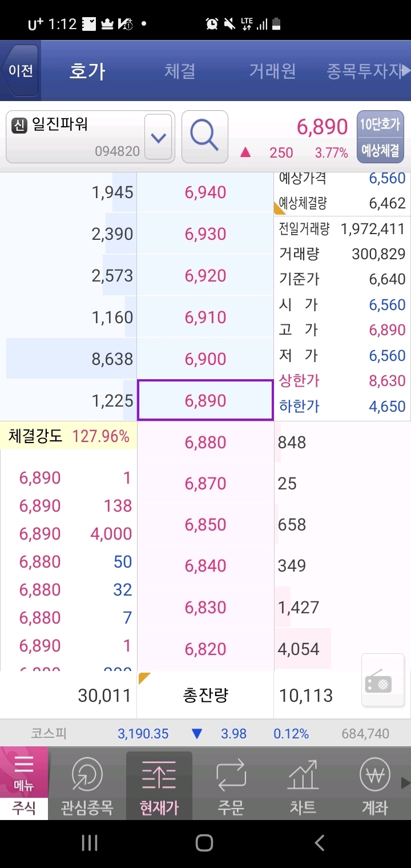Go back with 이전 button
This screenshot has height=868, width=411.
(x=21, y=71)
